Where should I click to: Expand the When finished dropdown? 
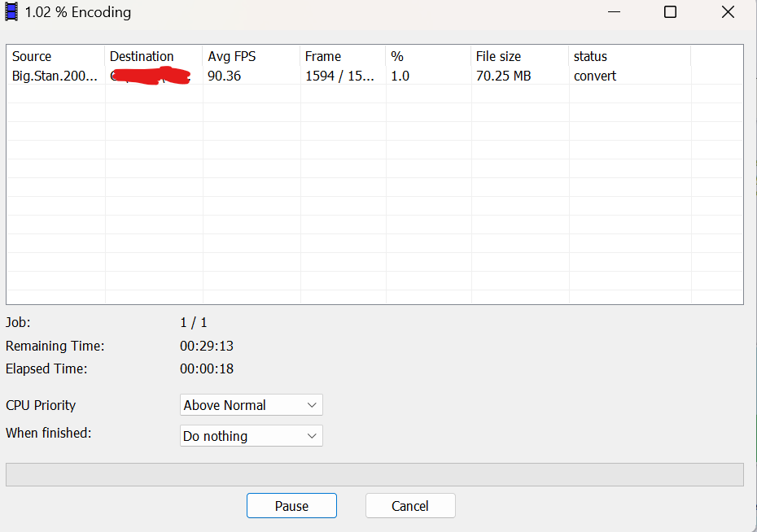251,436
